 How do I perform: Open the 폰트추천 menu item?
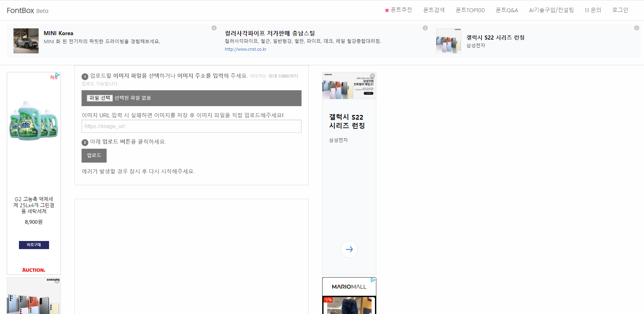click(x=401, y=10)
